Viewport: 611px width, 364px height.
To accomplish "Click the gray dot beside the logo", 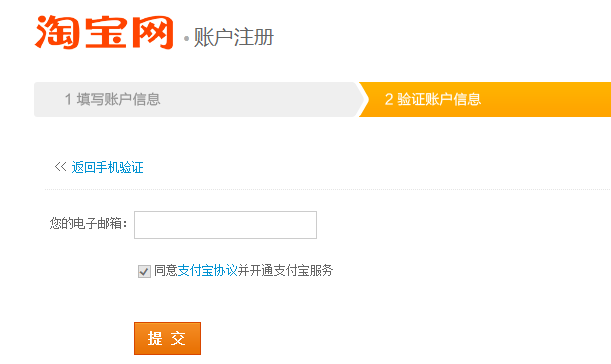I will 186,39.
